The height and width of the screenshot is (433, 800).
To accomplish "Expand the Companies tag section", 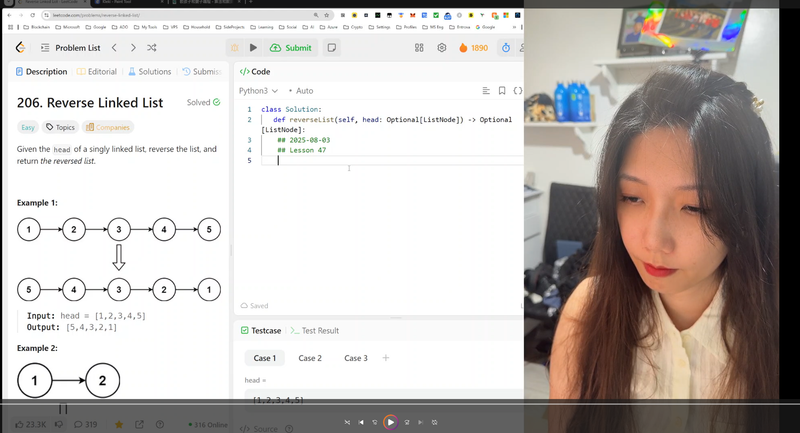I will point(108,127).
